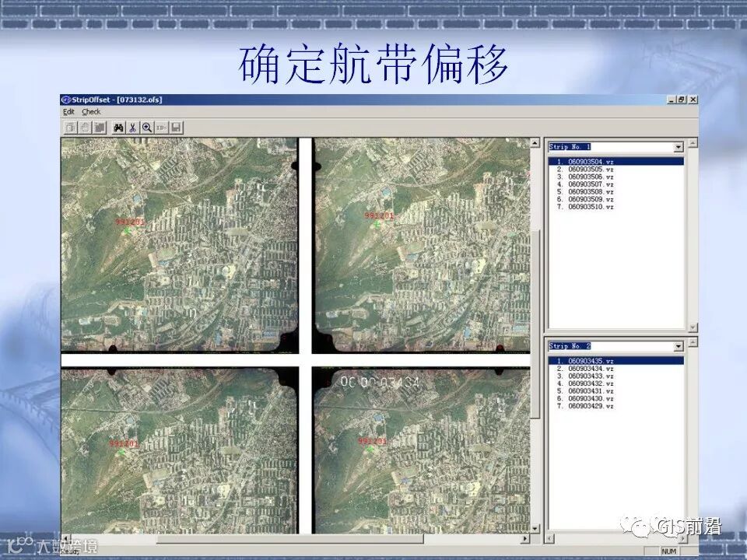Click the ID toolbar button

pos(162,128)
